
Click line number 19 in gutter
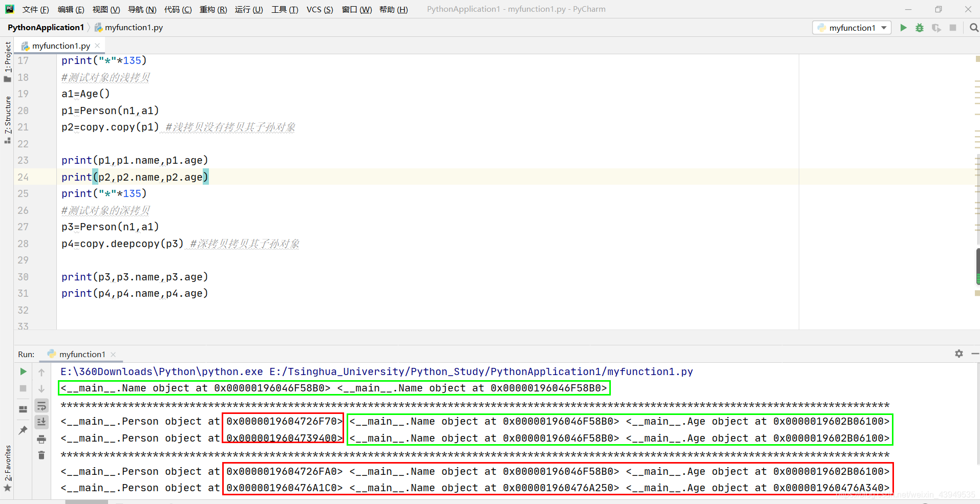(x=23, y=94)
